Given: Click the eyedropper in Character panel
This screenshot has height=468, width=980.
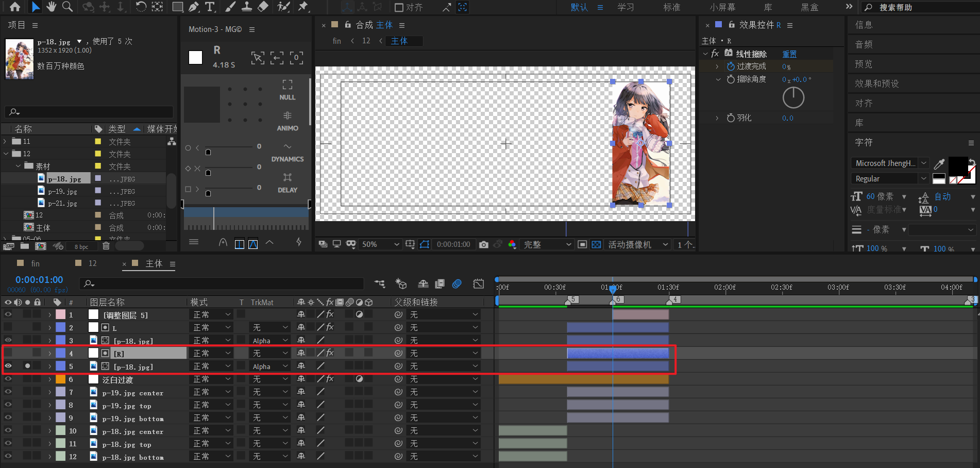Looking at the screenshot, I should [939, 164].
